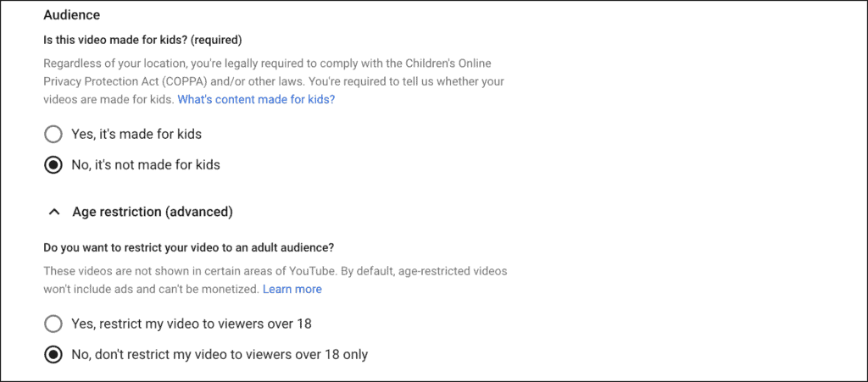This screenshot has width=868, height=382.
Task: Click the "No, it's not made for kids" label text
Action: point(146,165)
